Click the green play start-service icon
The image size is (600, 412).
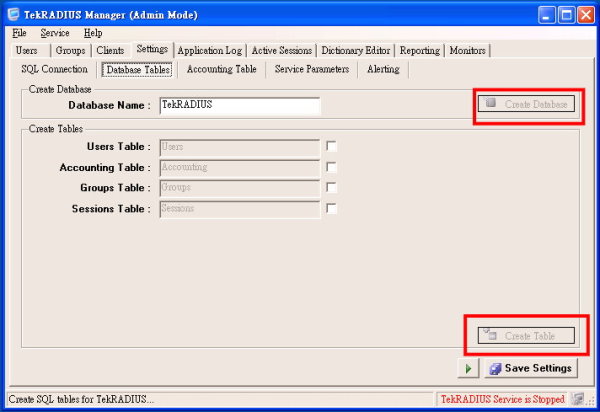point(468,368)
